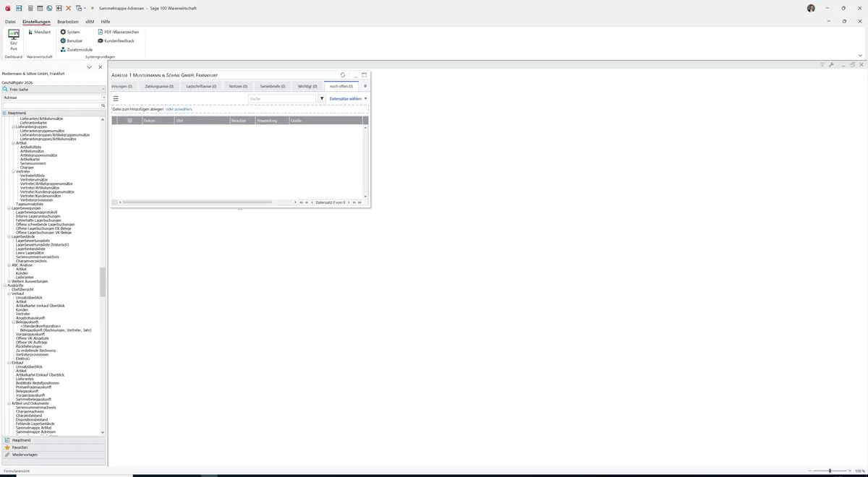Open the Datensätze wählen dropdown
This screenshot has height=477, width=868.
(x=348, y=98)
